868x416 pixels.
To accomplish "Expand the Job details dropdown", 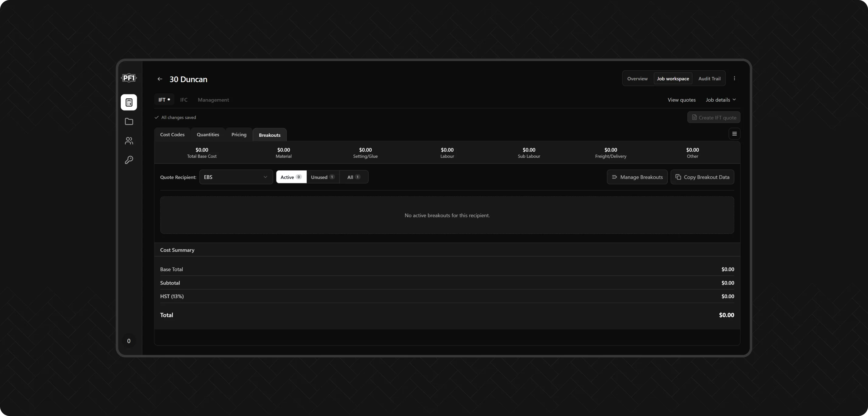I will click(721, 100).
